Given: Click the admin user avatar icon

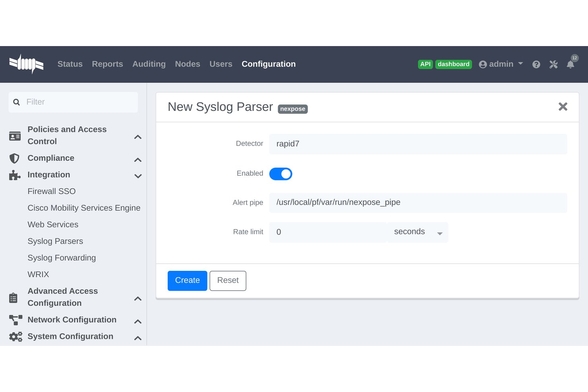Looking at the screenshot, I should click(x=483, y=64).
